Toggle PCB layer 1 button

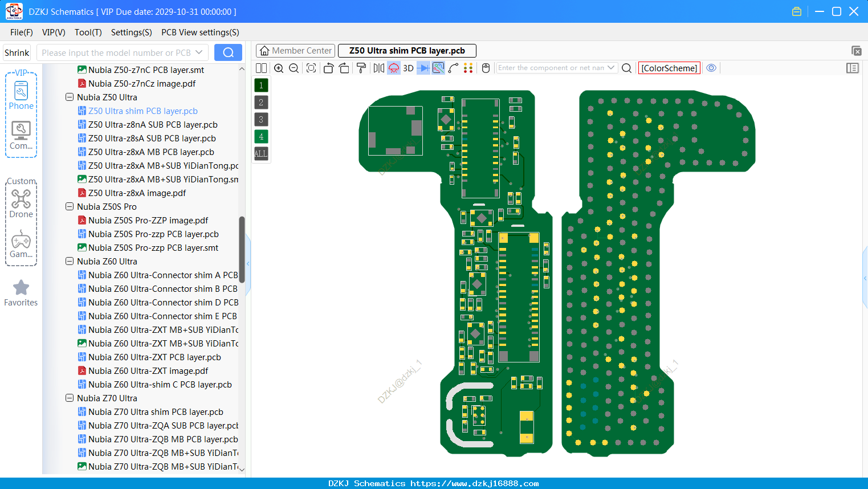point(261,85)
